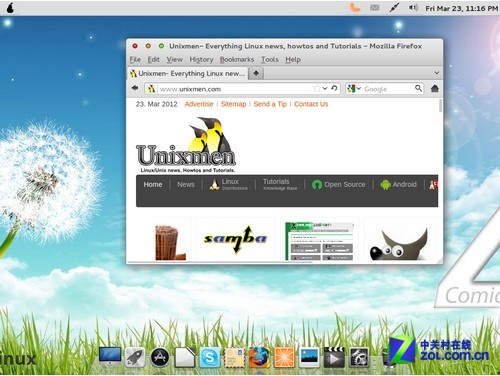Click the page horizontal scrollbar

[x=220, y=262]
